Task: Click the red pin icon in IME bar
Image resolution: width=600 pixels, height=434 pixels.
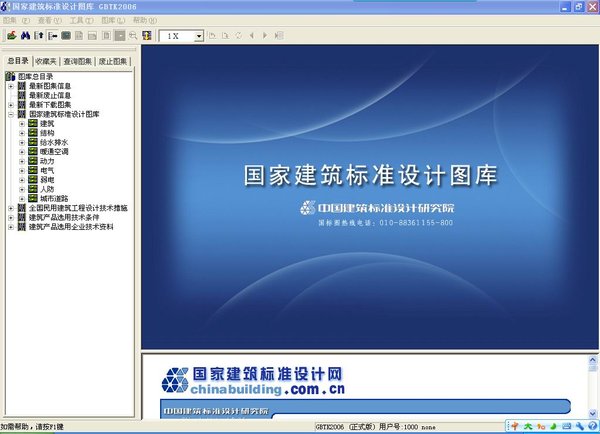Action: (515, 426)
